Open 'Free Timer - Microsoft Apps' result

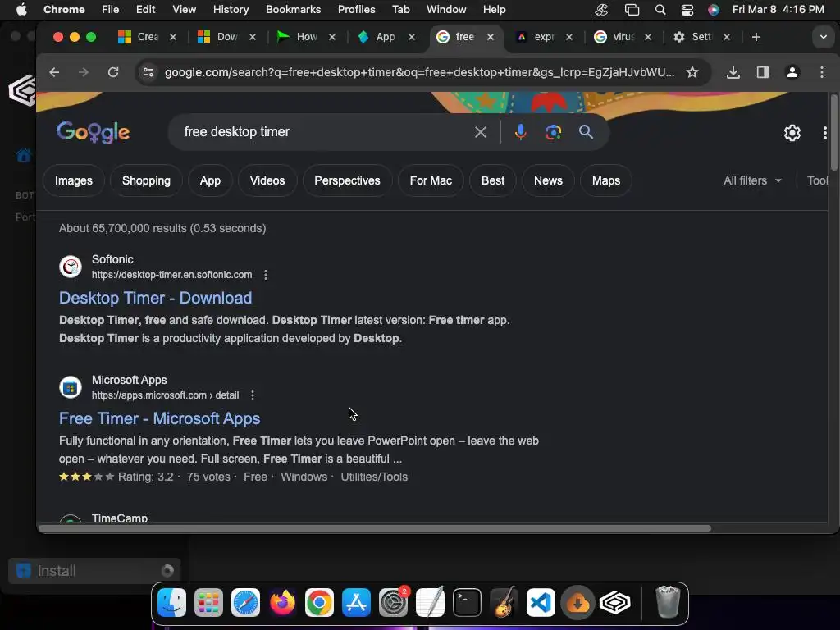[160, 418]
